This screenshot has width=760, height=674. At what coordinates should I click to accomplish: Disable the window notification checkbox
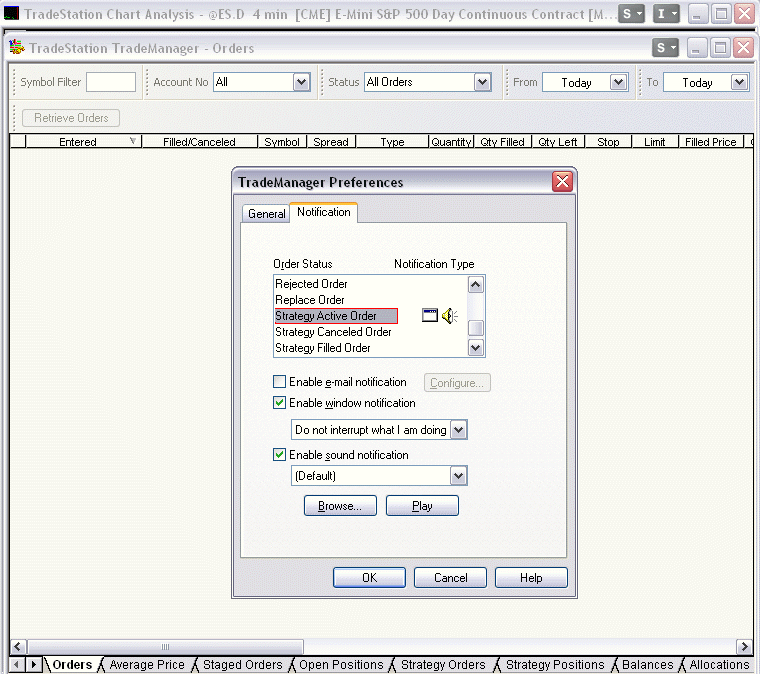tap(280, 403)
